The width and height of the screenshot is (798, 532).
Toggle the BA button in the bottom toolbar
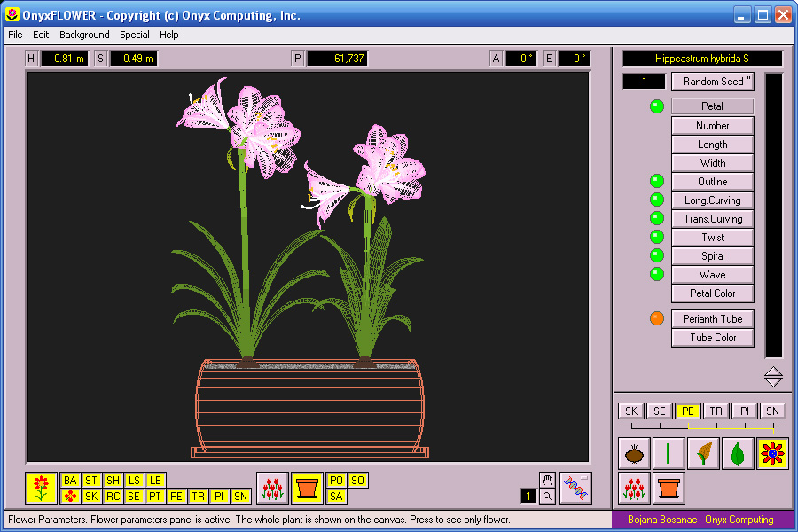(70, 480)
